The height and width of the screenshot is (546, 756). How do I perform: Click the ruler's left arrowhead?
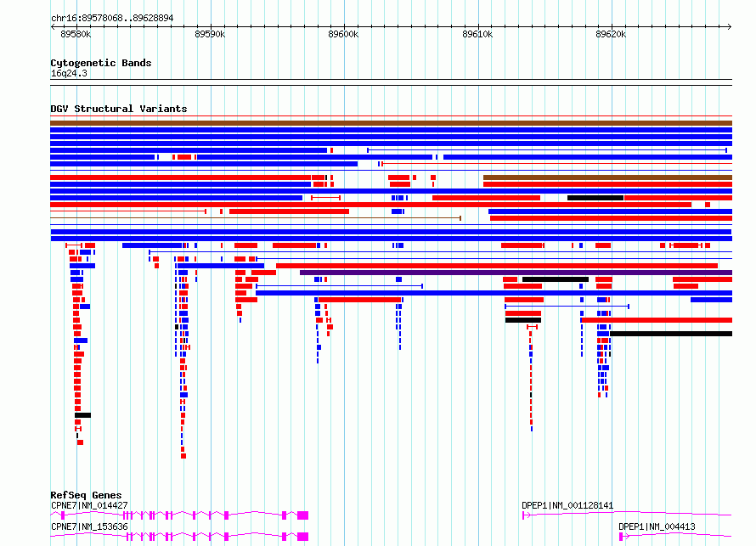pos(53,26)
